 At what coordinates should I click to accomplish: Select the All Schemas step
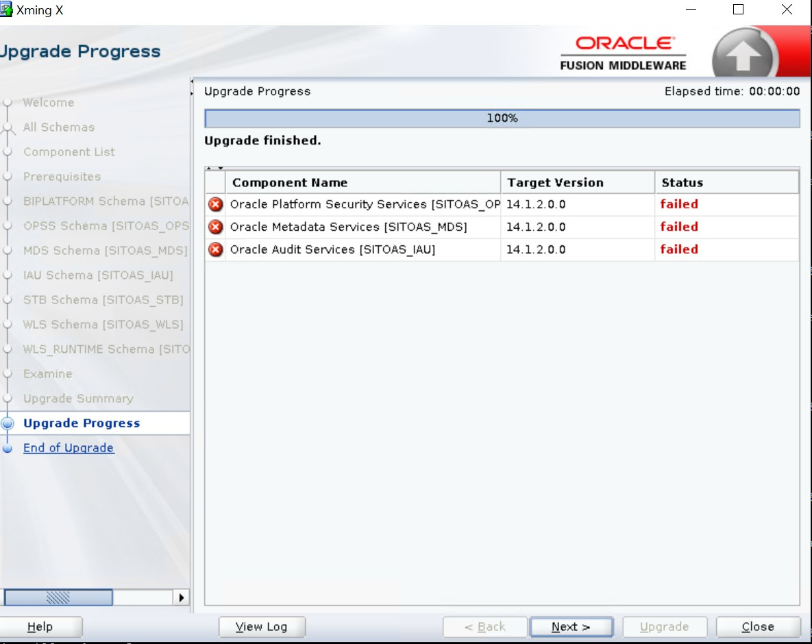pos(59,127)
